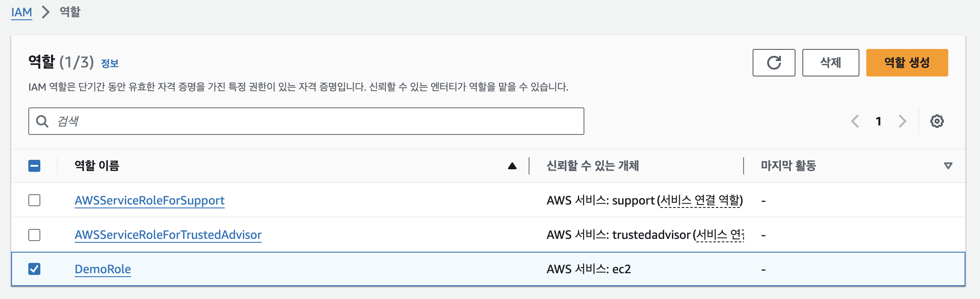The height and width of the screenshot is (299, 980).
Task: Select AWSServiceRoleForTrustedAdvisor checkbox
Action: pyautogui.click(x=34, y=235)
